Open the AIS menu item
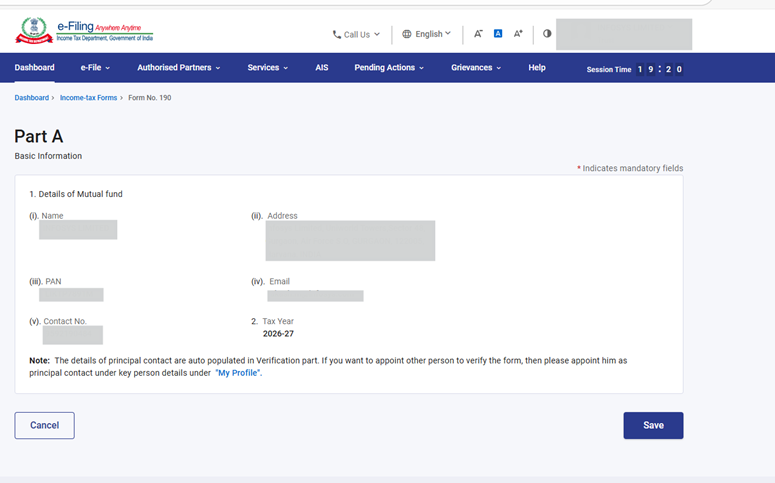The width and height of the screenshot is (775, 483). tap(322, 68)
